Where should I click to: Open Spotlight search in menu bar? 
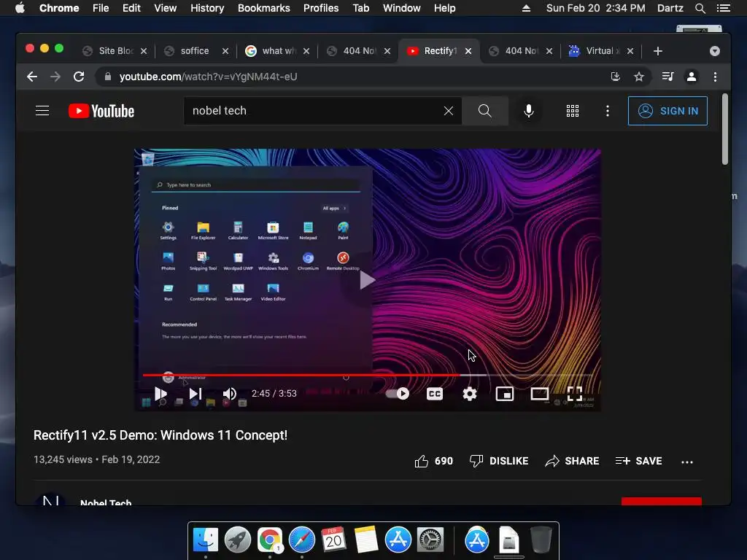click(x=700, y=8)
